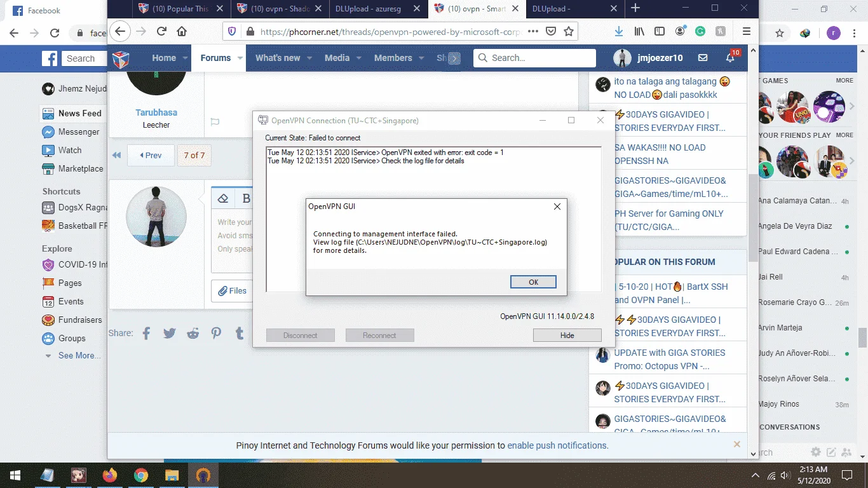Share the thread on Reddit
The height and width of the screenshot is (488, 868).
193,333
